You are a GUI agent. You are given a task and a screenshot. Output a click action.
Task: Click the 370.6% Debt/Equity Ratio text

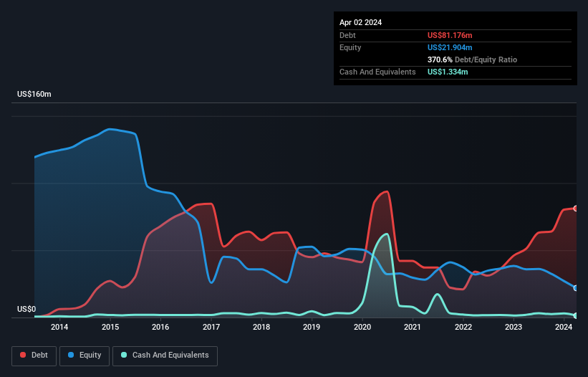point(472,59)
